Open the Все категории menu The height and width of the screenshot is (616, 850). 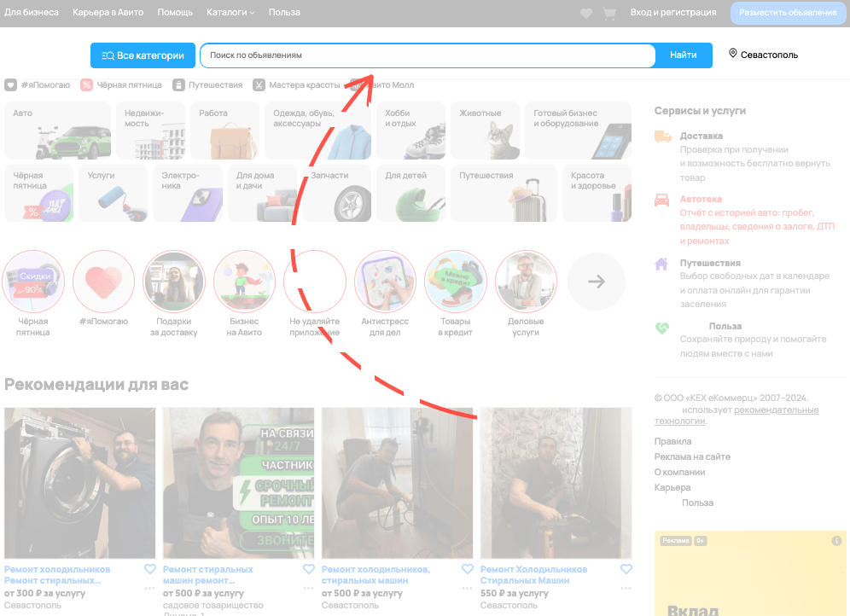[x=143, y=55]
